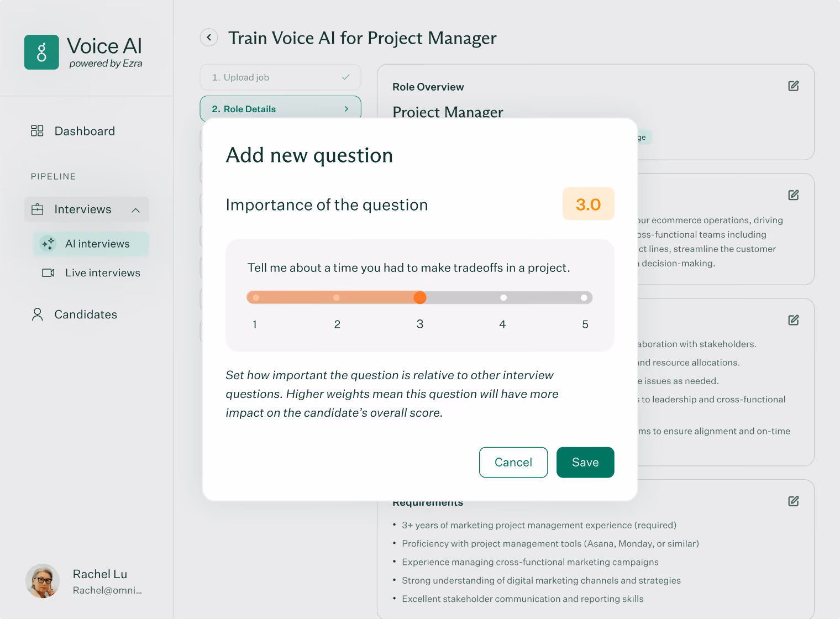Image resolution: width=840 pixels, height=619 pixels.
Task: Open the Dashboard grid icon
Action: 37,131
